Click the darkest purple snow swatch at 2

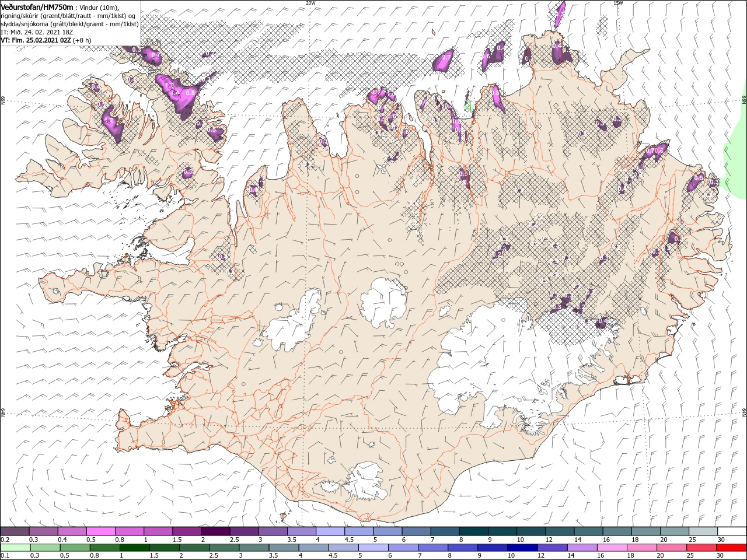tap(215, 531)
